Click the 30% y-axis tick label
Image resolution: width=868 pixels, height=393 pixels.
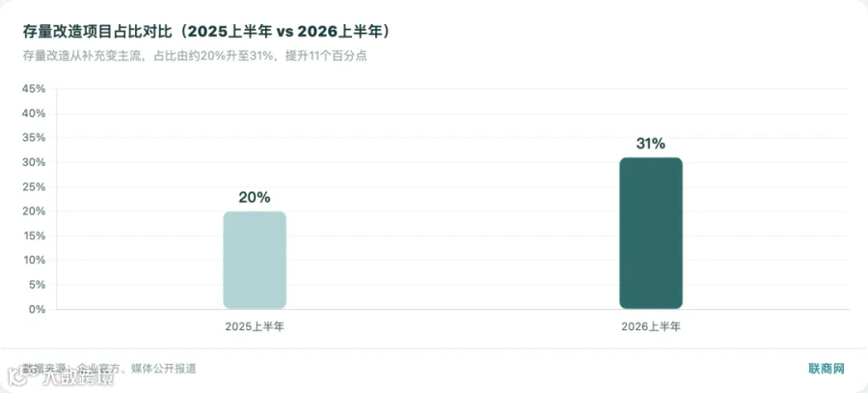click(33, 162)
